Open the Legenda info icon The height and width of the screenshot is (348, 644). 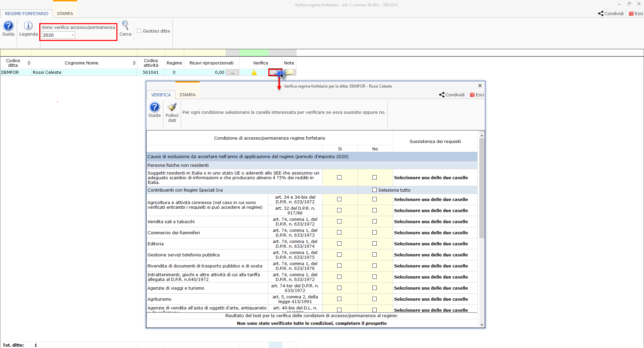pyautogui.click(x=29, y=26)
